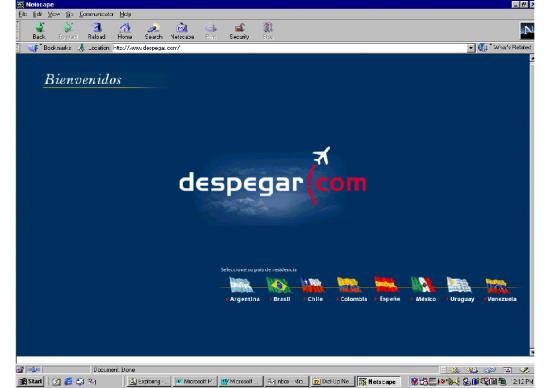Switch to the Inbox taskbar window

(286, 381)
